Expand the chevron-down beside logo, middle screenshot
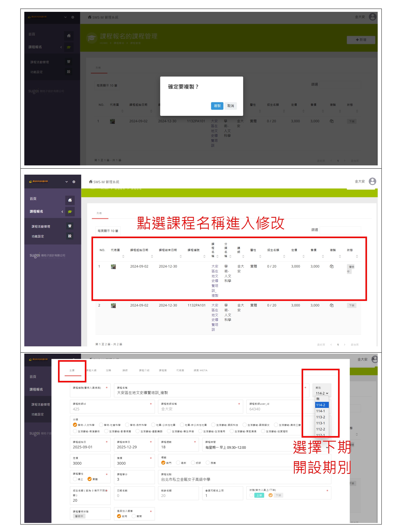The image size is (402, 532). tap(67, 182)
